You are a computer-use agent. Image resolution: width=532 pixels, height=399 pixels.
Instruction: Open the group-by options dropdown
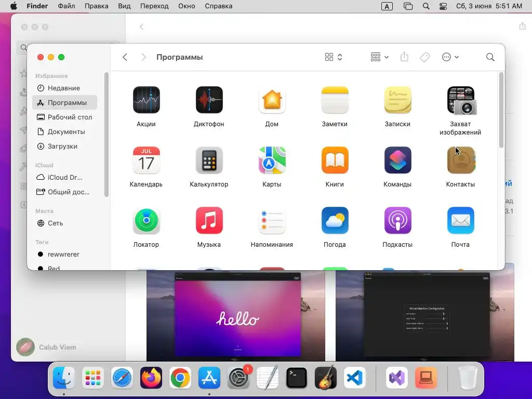click(x=379, y=57)
